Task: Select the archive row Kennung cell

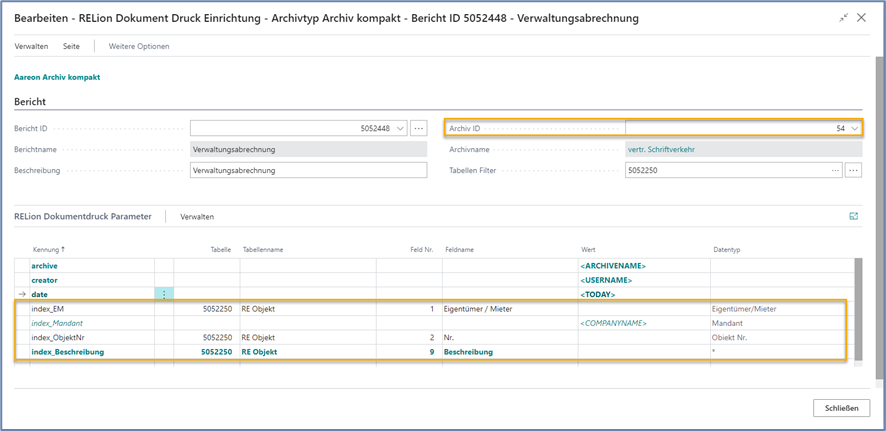Action: point(92,265)
